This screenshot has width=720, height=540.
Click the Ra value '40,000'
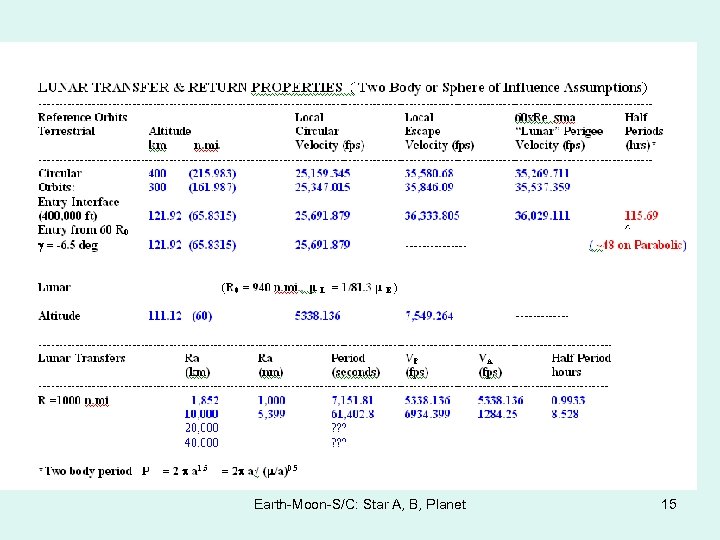click(202, 443)
